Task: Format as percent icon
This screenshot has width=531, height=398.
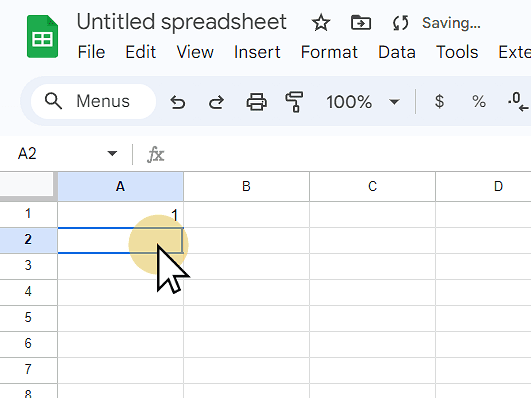Action: [x=479, y=101]
